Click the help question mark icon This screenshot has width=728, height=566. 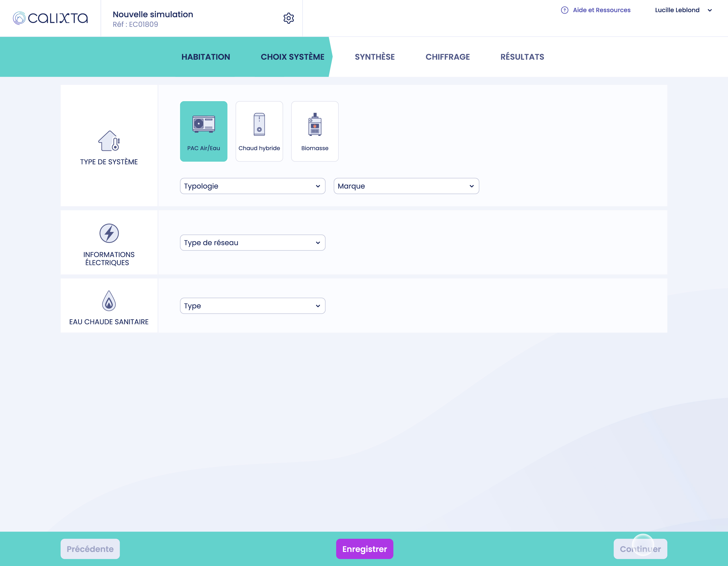[564, 10]
